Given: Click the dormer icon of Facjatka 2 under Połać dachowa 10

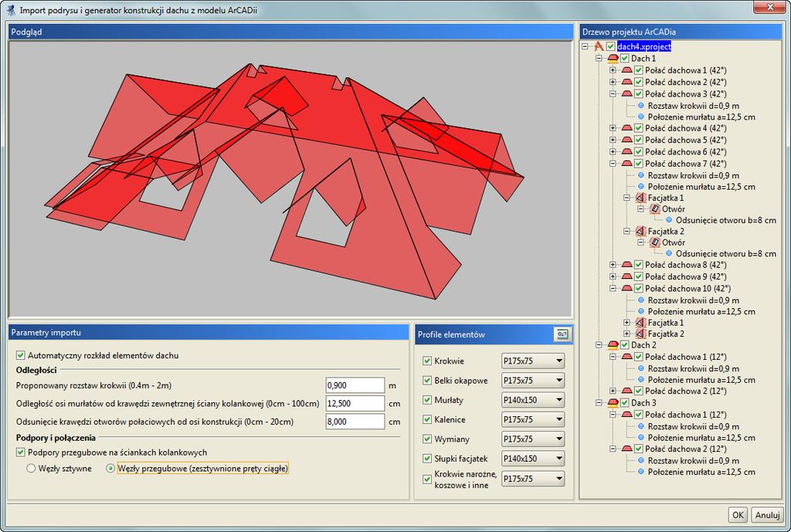Looking at the screenshot, I should [640, 334].
